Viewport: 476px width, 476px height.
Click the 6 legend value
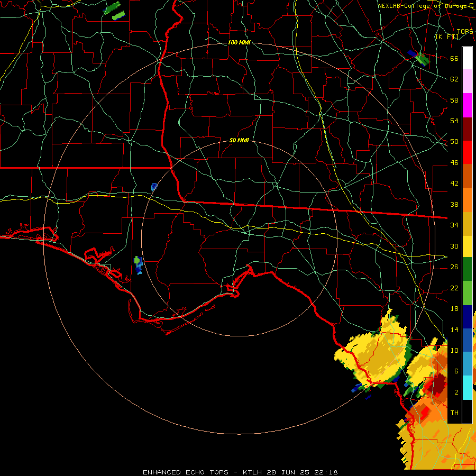pos(456,371)
